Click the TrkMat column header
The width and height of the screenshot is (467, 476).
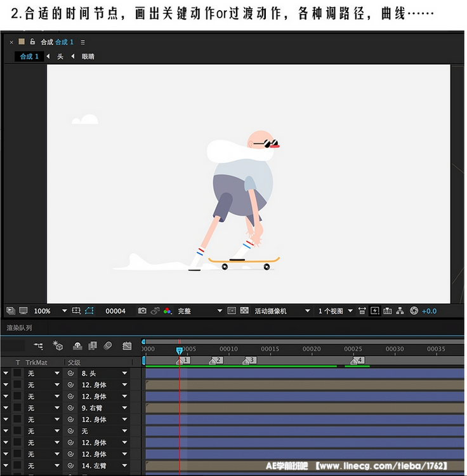pyautogui.click(x=36, y=362)
